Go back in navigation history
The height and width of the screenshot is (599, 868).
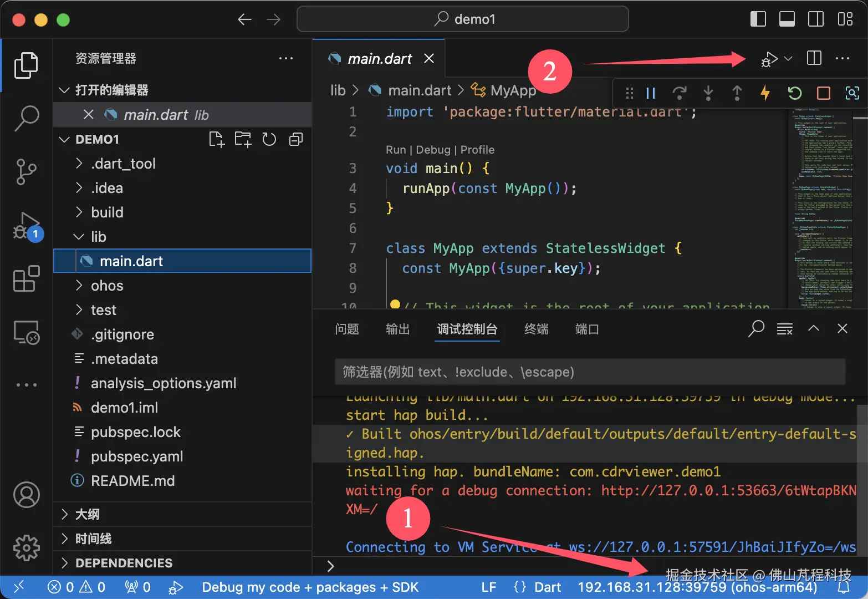(244, 20)
